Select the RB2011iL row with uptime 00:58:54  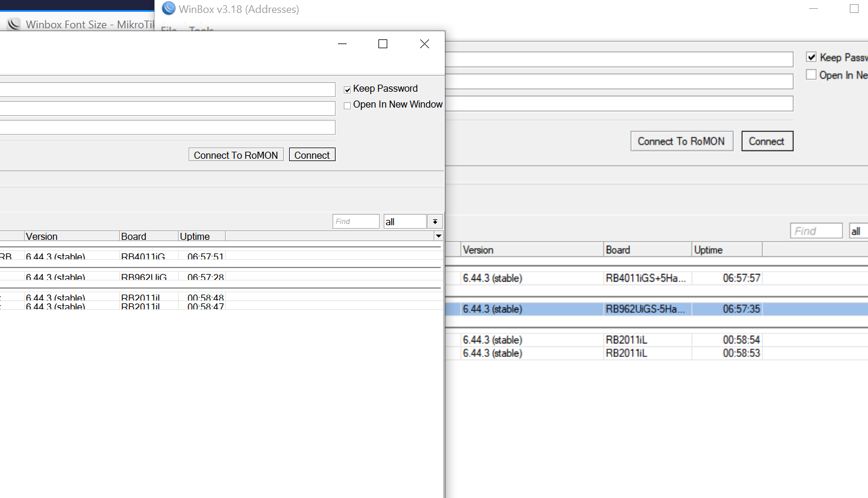pos(656,340)
